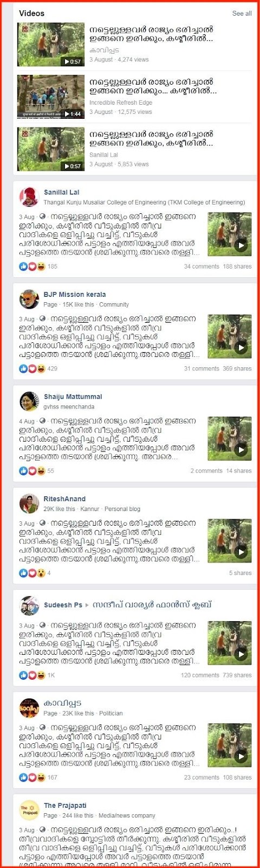
Task: Open The Prajapati page name link
Action: pos(65,806)
